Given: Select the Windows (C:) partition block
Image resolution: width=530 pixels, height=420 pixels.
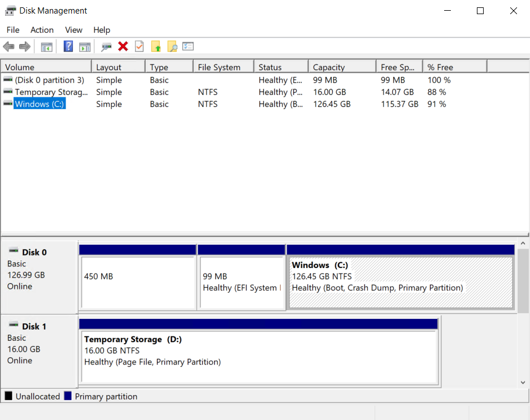Looking at the screenshot, I should click(x=400, y=283).
